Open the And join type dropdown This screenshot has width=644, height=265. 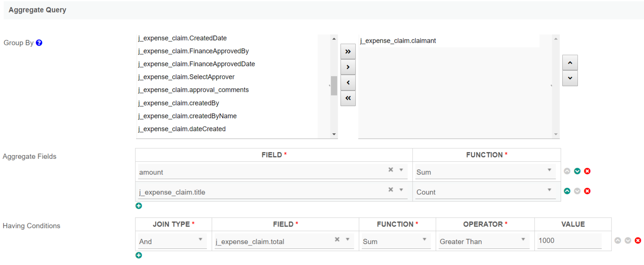172,241
